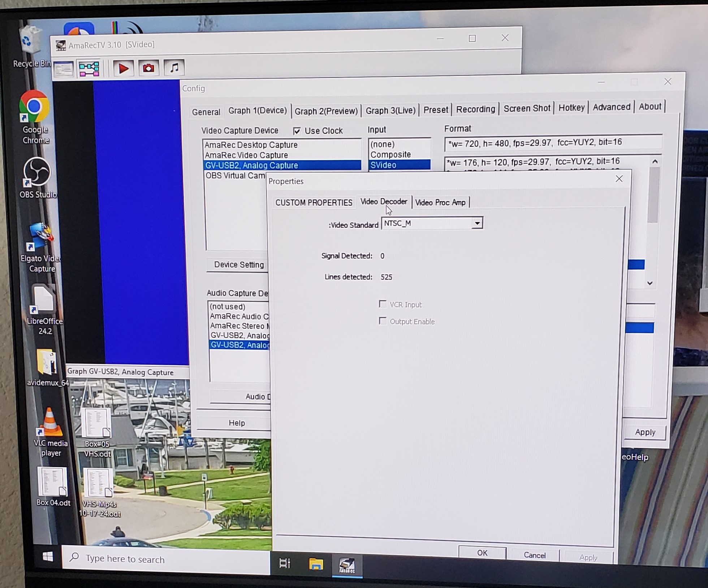This screenshot has width=708, height=588.
Task: Select AmaRec Audio Capture audio entry
Action: coord(239,316)
